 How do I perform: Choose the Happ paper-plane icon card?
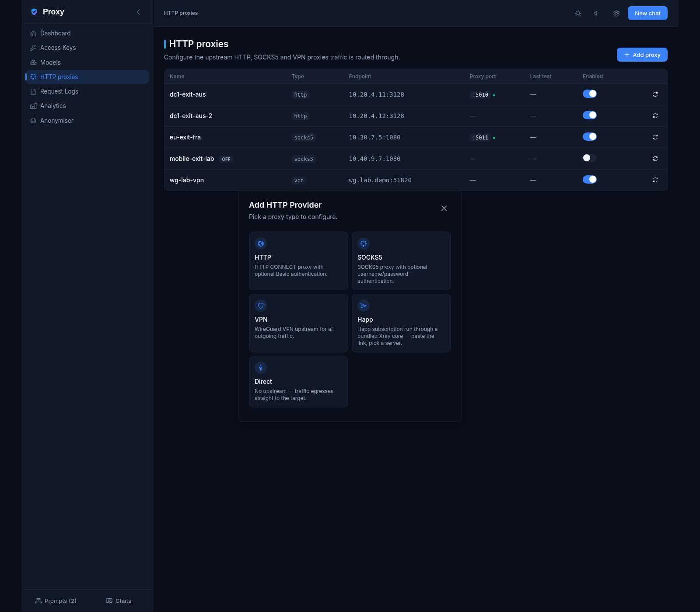[x=364, y=306]
